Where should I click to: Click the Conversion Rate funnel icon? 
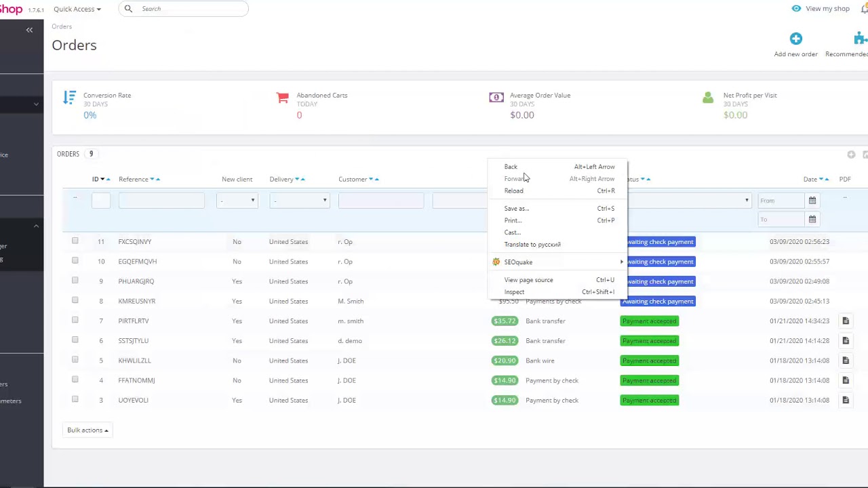tap(69, 98)
